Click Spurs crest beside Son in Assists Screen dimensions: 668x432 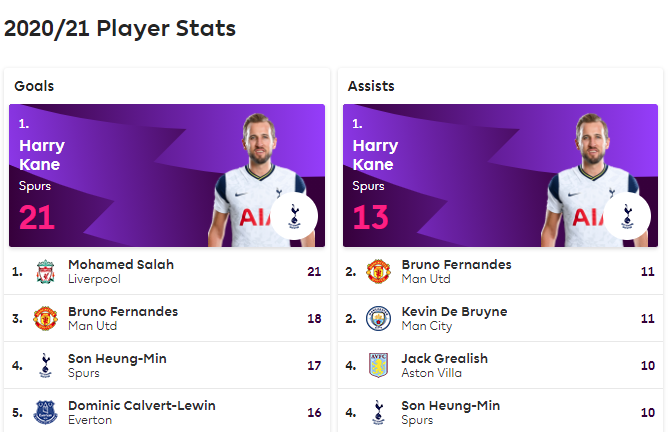pyautogui.click(x=378, y=412)
